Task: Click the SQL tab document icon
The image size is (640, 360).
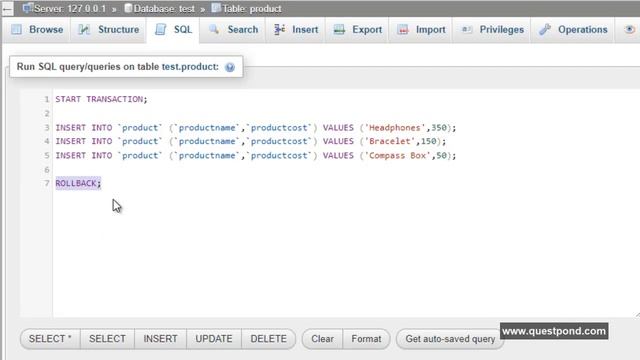Action: (161, 29)
